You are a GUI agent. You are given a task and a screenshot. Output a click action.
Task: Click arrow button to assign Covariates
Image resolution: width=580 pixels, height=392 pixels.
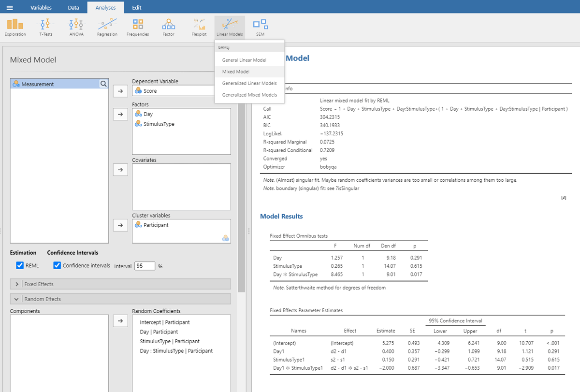tap(120, 169)
